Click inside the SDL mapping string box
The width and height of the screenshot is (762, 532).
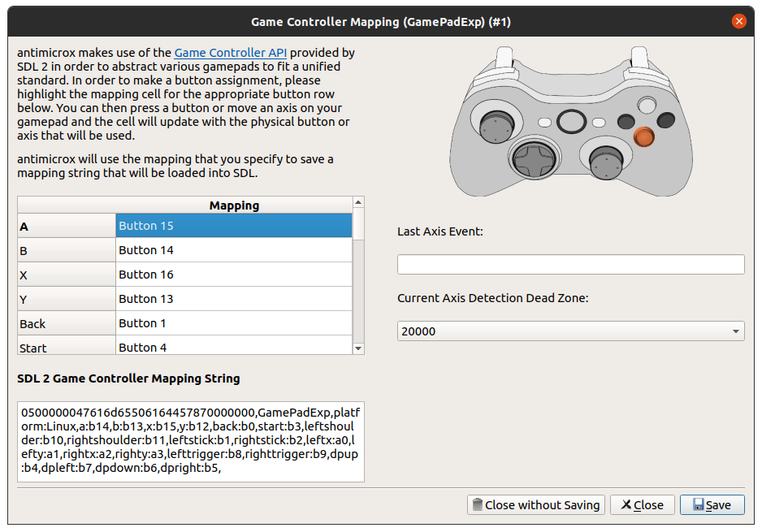coord(190,442)
